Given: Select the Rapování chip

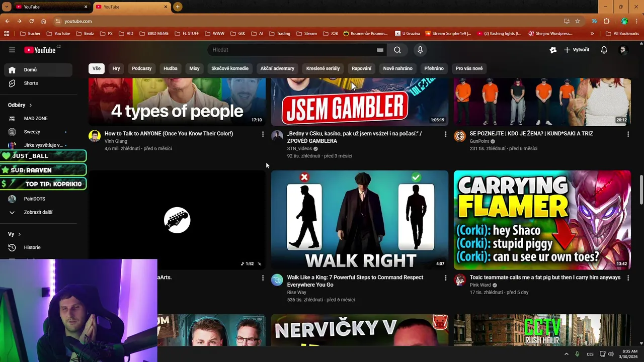Looking at the screenshot, I should pyautogui.click(x=361, y=68).
